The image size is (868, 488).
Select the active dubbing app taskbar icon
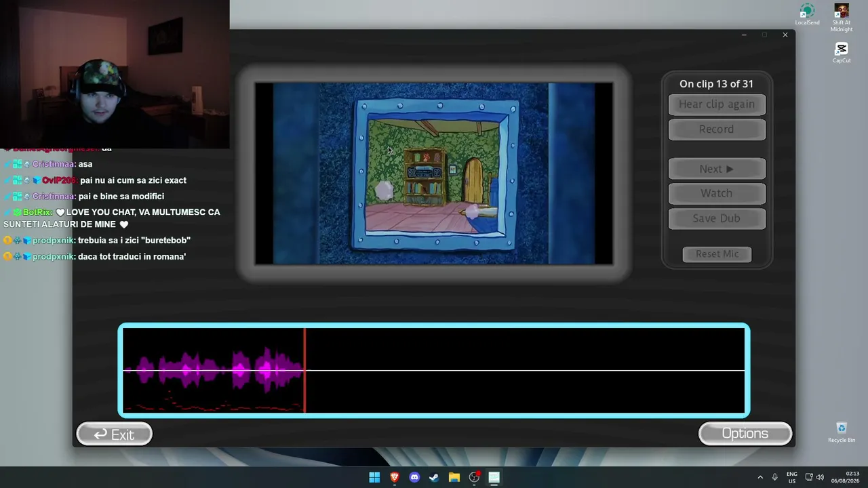[494, 477]
